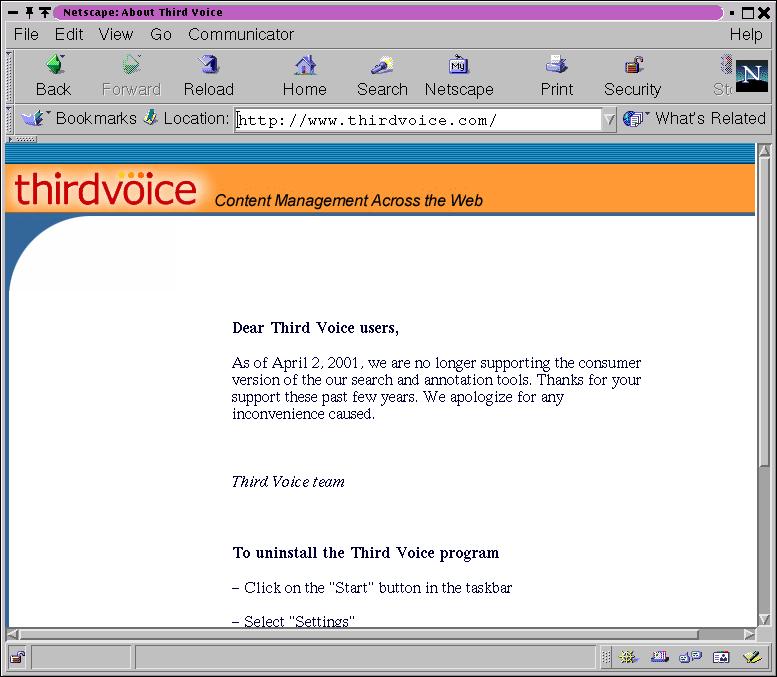777x677 pixels.
Task: Click the horizontal scrollbar thumb
Action: (359, 634)
